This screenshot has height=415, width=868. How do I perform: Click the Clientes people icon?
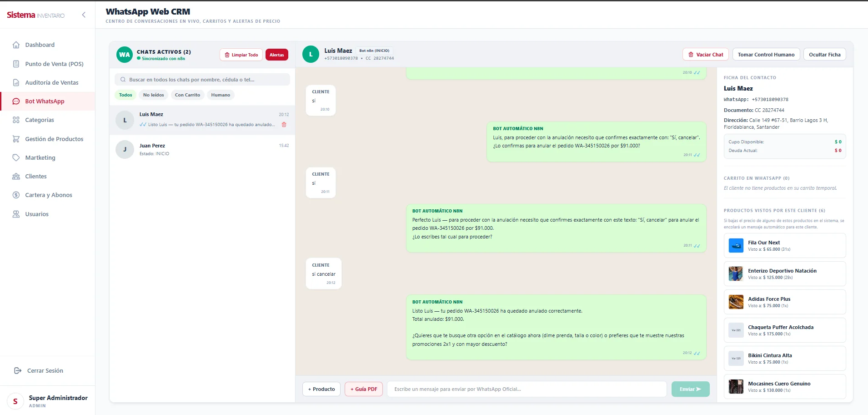(16, 176)
